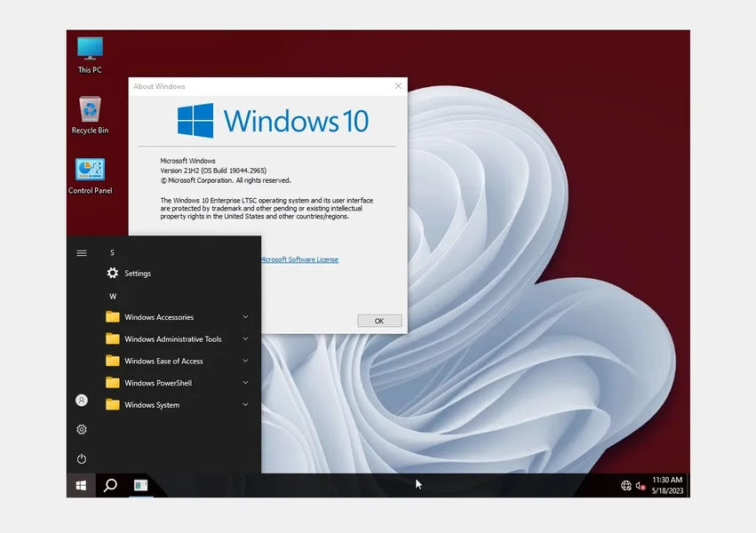This screenshot has height=533, width=756.
Task: Open the Windows Administrative Tools folder
Action: (179, 339)
